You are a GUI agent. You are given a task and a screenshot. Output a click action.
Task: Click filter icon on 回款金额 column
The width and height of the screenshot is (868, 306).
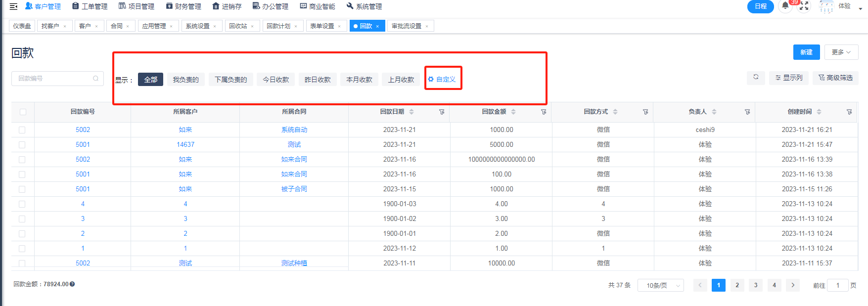point(544,112)
